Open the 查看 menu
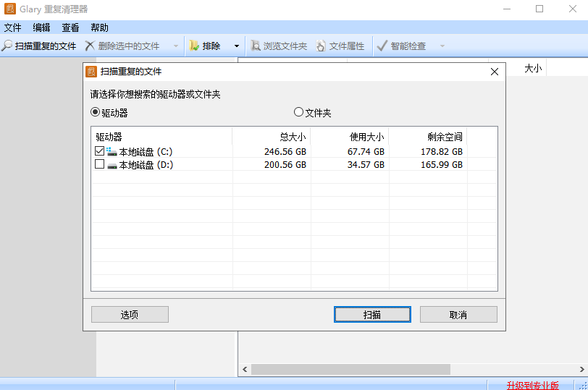Screen dimensions: 588x390 (x=70, y=27)
